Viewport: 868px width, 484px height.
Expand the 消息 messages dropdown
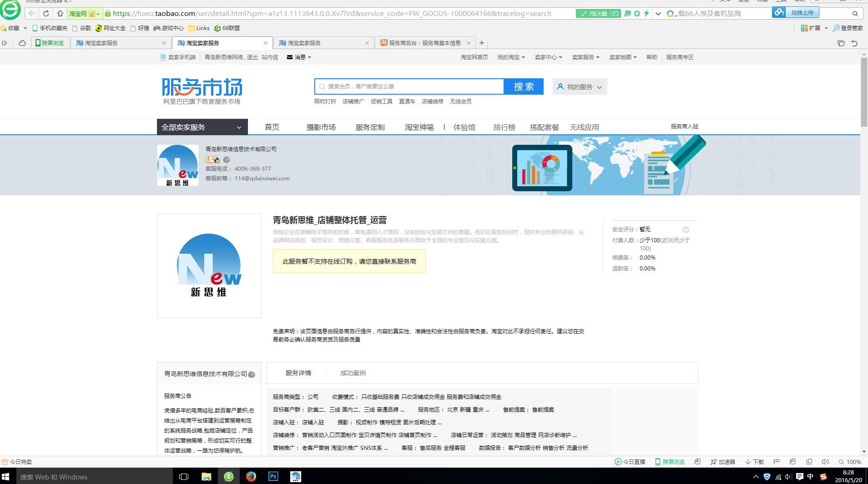[x=299, y=57]
